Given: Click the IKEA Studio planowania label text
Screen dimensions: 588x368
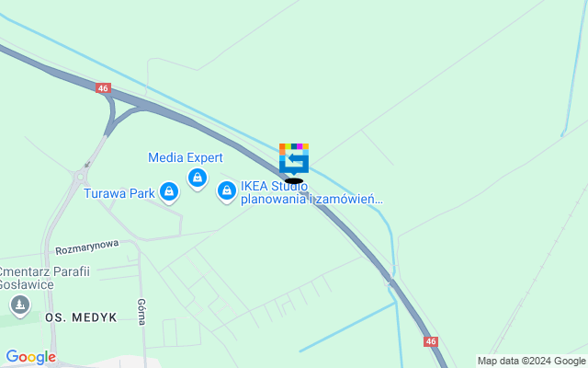Looking at the screenshot, I should click(x=311, y=192).
